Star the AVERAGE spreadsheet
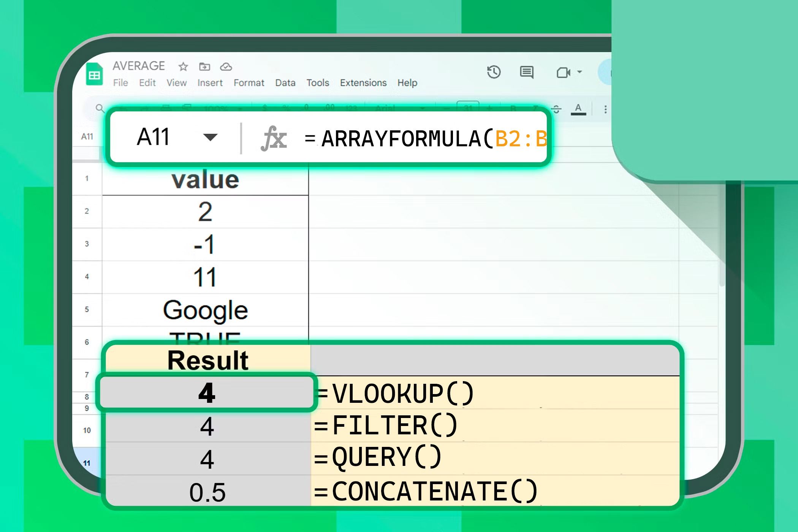Image resolution: width=798 pixels, height=532 pixels. tap(183, 67)
